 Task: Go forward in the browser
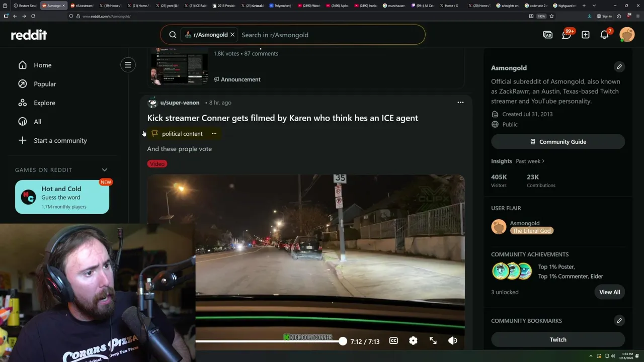24,16
